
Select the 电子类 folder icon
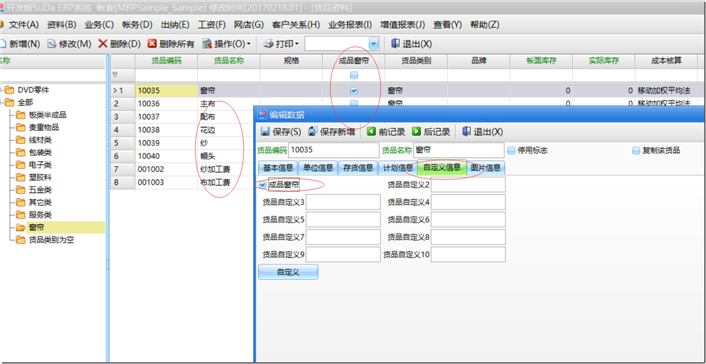click(21, 165)
